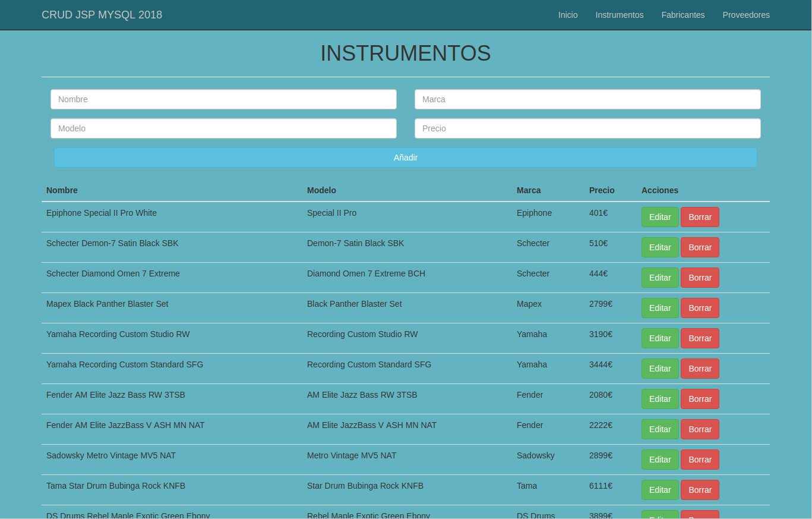Delete the Fender AM Elite JazzBass V ASH row
The image size is (812, 519).
(700, 429)
